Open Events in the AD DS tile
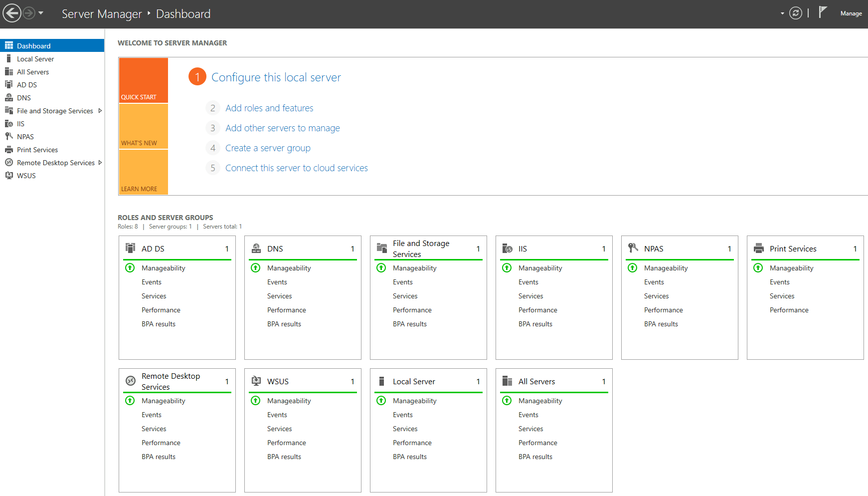 (152, 282)
